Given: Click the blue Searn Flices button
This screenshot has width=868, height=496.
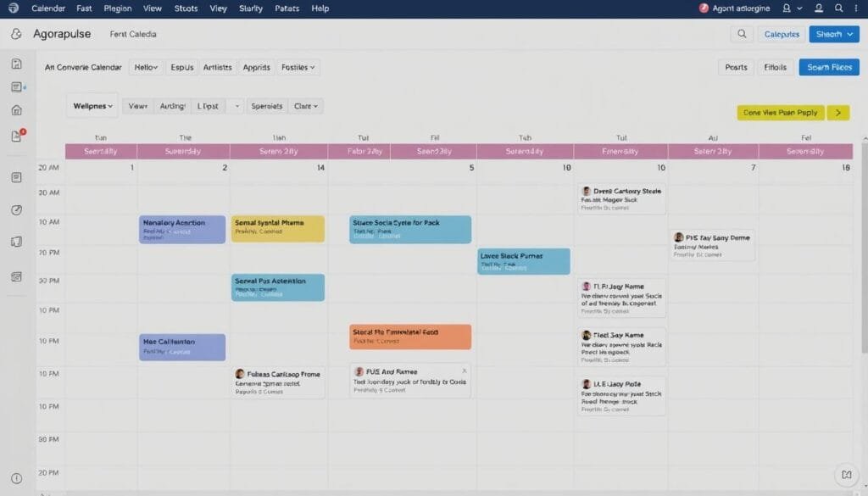Looking at the screenshot, I should tap(829, 67).
